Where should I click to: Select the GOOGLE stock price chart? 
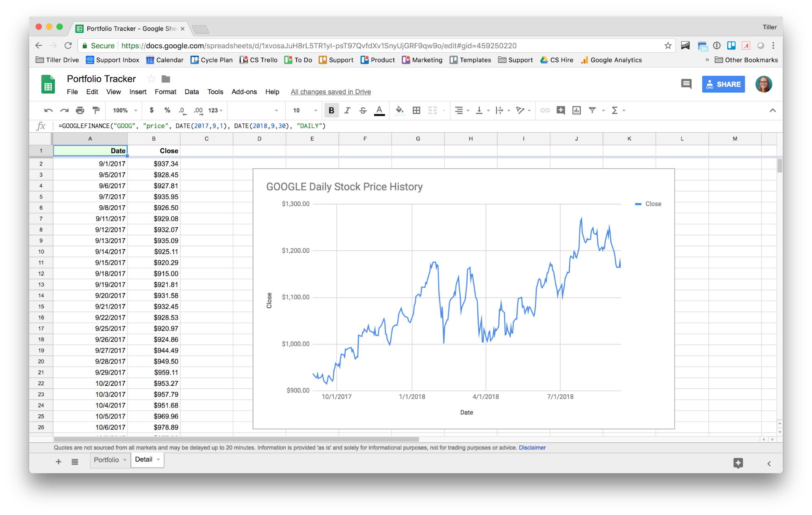coord(463,299)
